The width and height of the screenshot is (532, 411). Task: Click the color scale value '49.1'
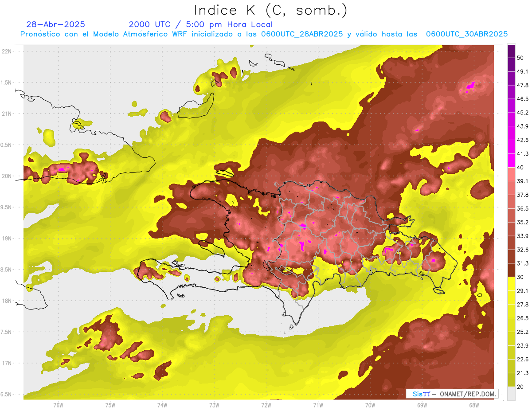click(x=523, y=71)
